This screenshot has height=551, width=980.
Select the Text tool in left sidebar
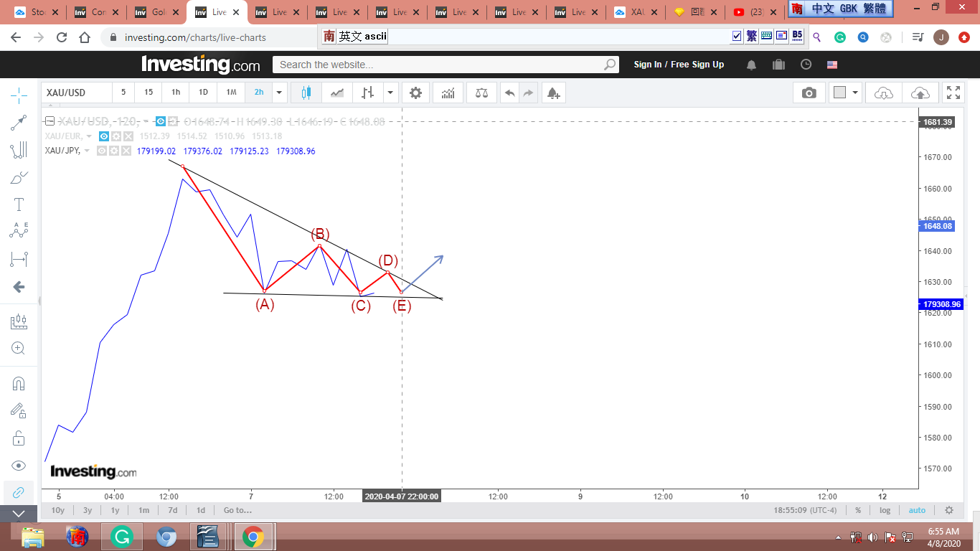click(19, 204)
